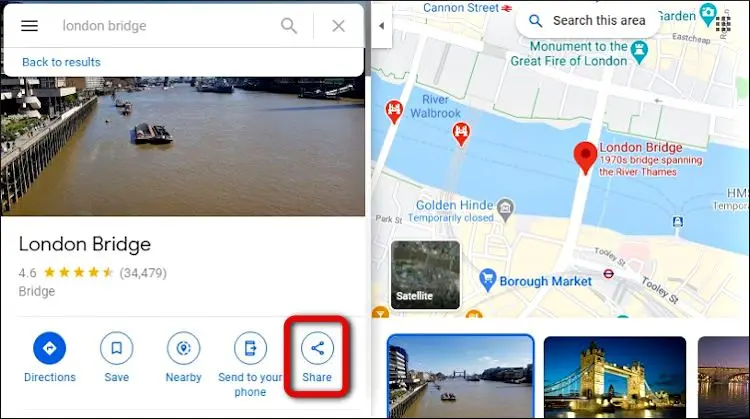Image resolution: width=750 pixels, height=419 pixels.
Task: Collapse the side panel arrow
Action: 382,26
